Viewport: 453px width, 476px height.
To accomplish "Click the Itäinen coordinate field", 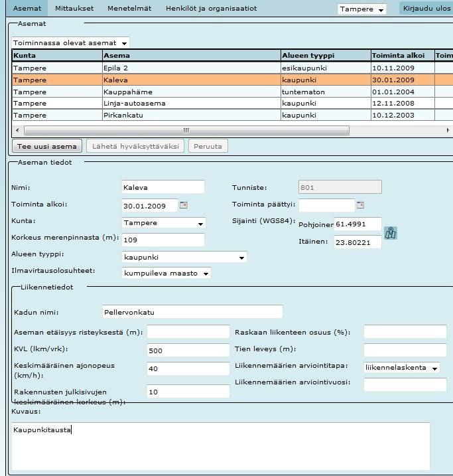I will click(357, 242).
